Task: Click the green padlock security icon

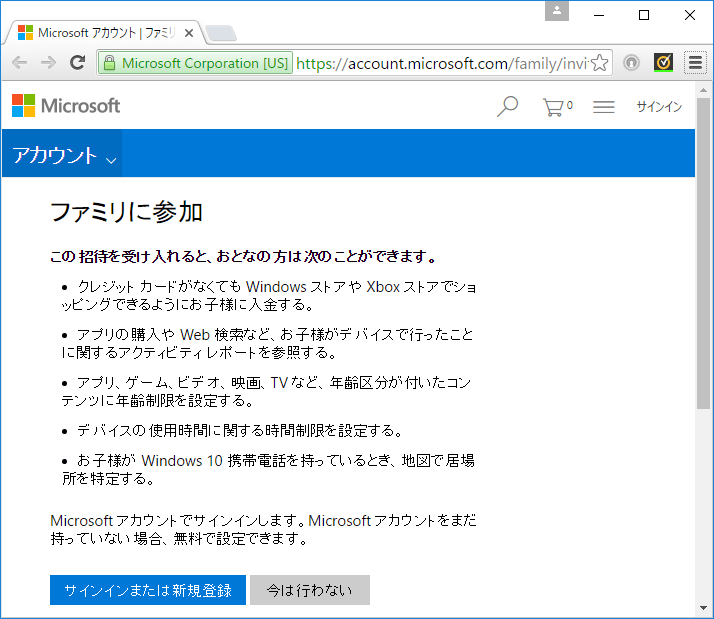Action: tap(109, 63)
